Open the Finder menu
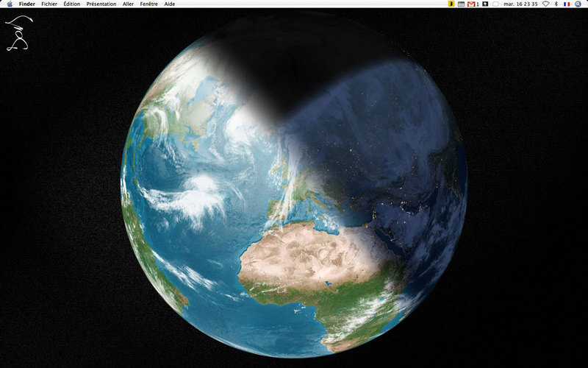The image size is (588, 368). (27, 4)
